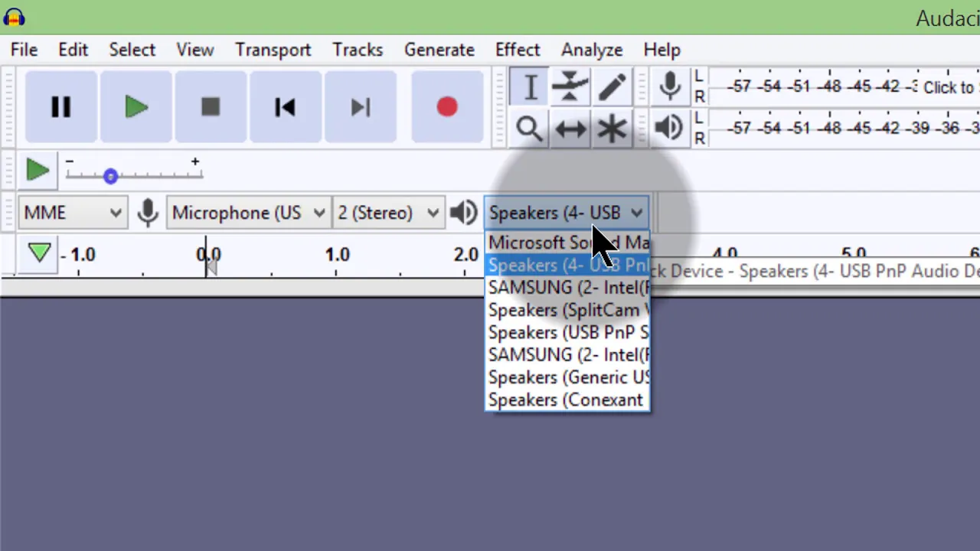Viewport: 980px width, 551px height.
Task: Start recording with the red Record button
Action: (x=447, y=107)
